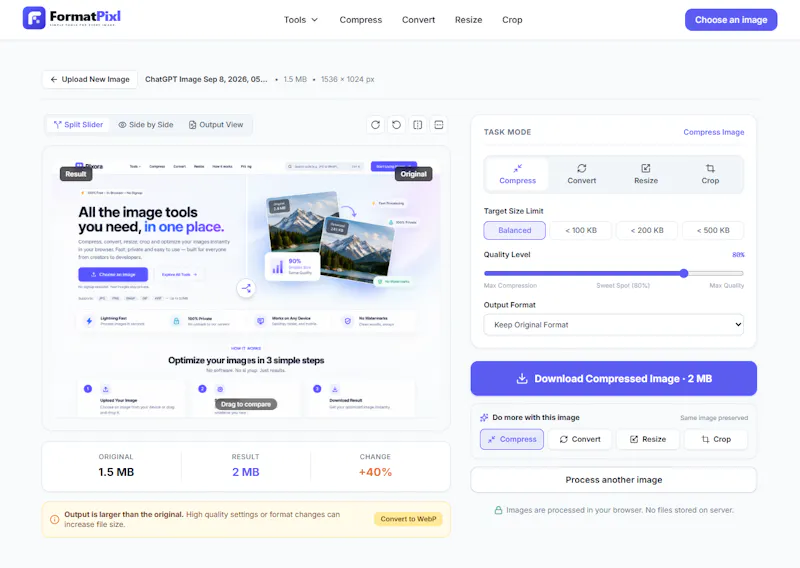Select Convert task mode
Image resolution: width=800 pixels, height=568 pixels.
[x=582, y=174]
